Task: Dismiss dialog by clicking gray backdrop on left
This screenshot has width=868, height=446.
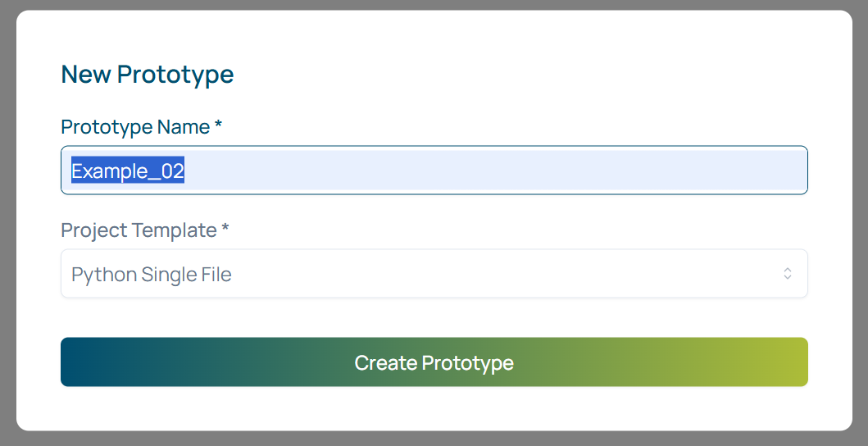Action: click(x=7, y=221)
